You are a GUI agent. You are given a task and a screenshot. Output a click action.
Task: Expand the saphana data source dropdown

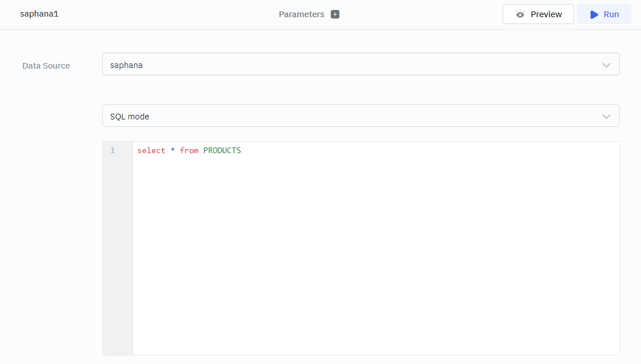[x=360, y=65]
